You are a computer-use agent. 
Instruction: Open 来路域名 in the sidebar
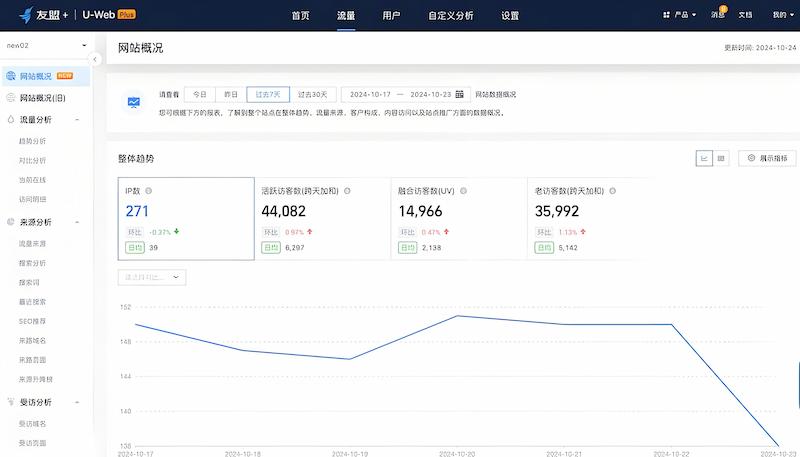(32, 340)
